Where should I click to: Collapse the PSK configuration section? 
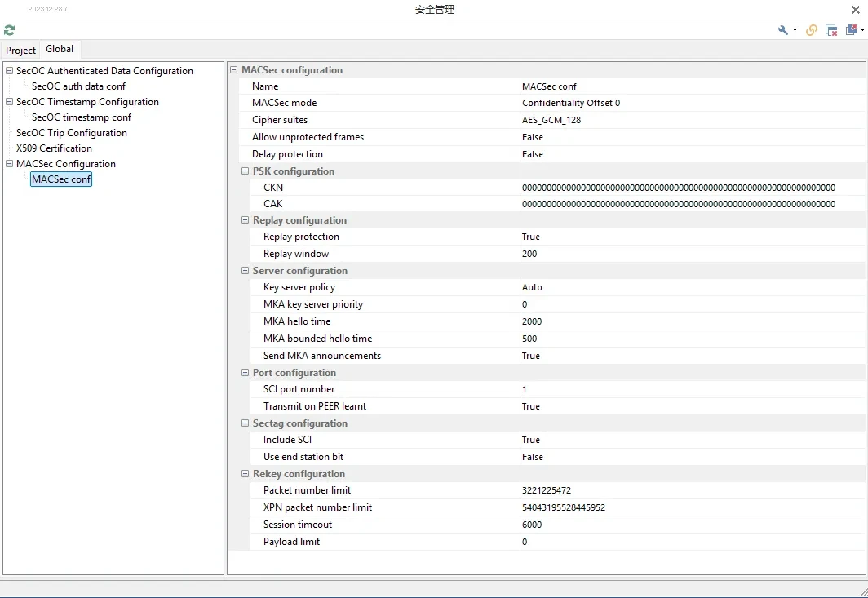(x=246, y=171)
